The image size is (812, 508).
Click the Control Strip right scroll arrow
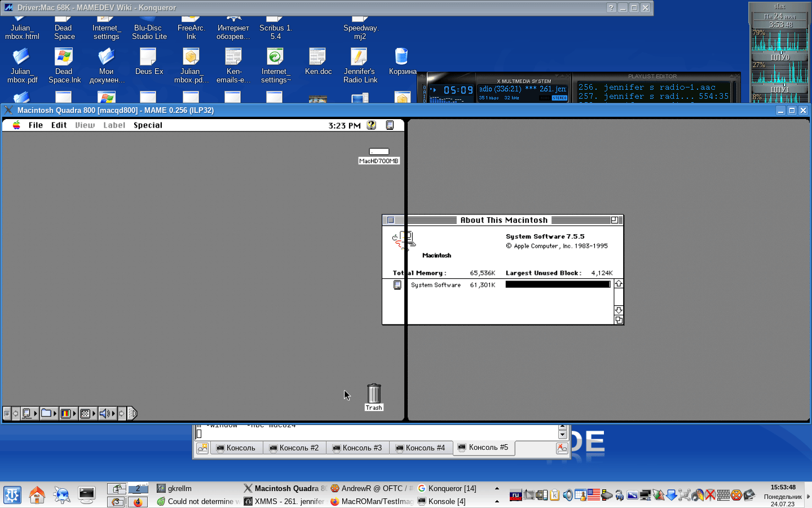[x=121, y=414]
